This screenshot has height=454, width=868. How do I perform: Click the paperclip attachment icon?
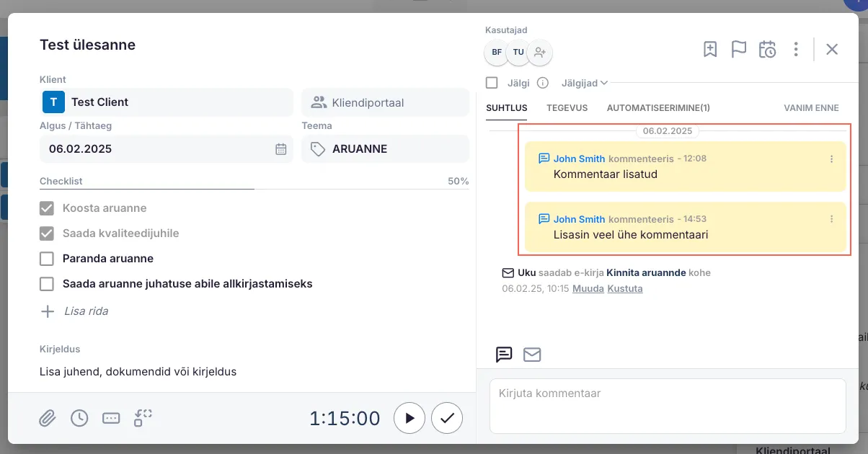click(x=47, y=418)
